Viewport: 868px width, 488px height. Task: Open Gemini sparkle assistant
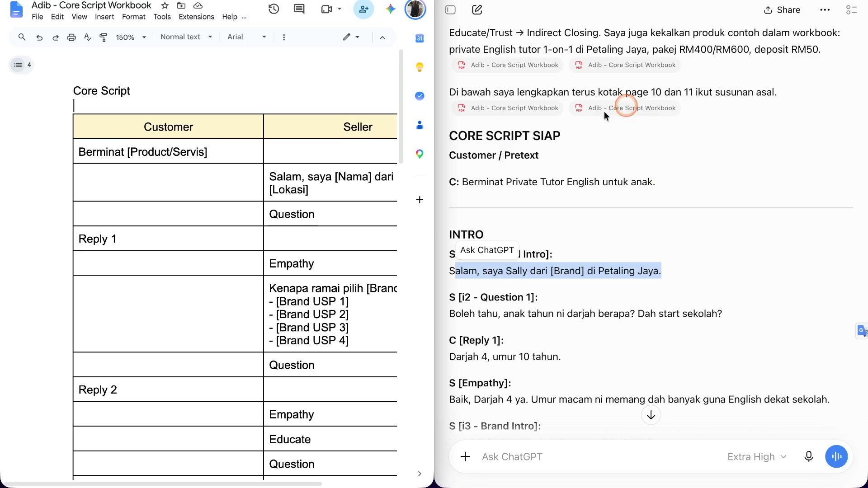point(391,9)
